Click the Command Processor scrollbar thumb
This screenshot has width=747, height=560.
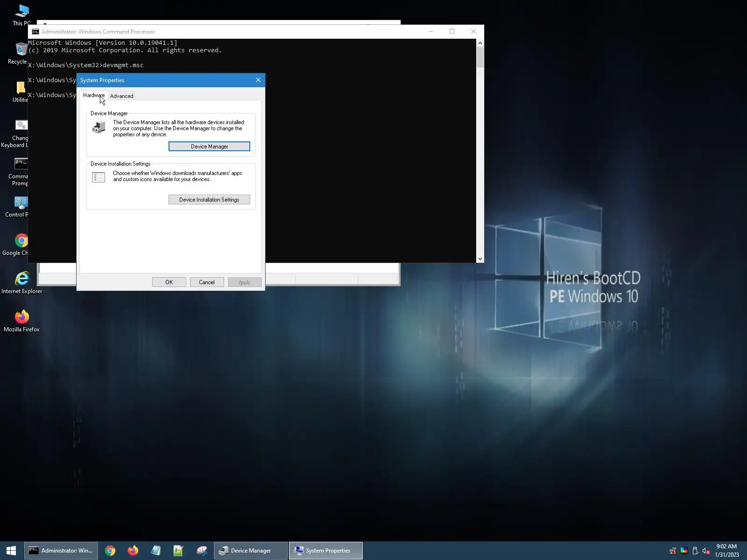tap(480, 57)
